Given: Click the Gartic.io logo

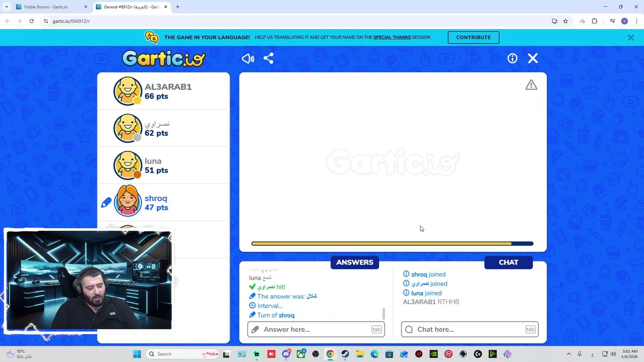Looking at the screenshot, I should pos(164,58).
